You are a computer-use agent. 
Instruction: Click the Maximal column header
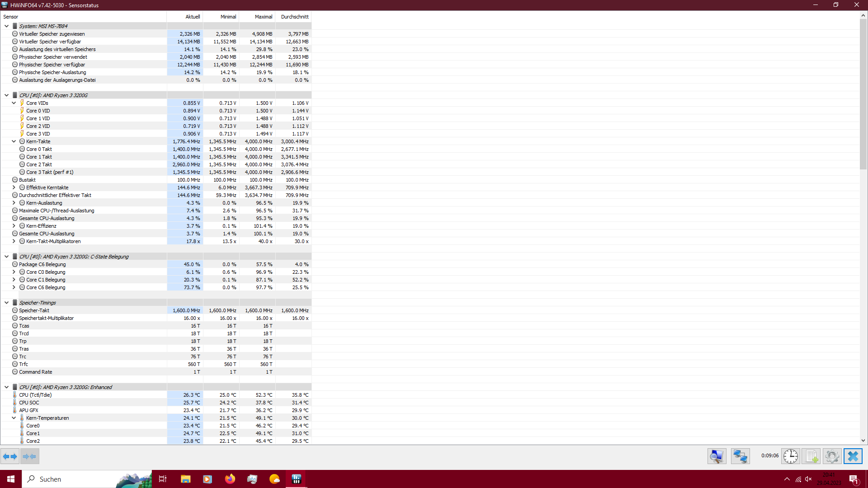point(263,17)
